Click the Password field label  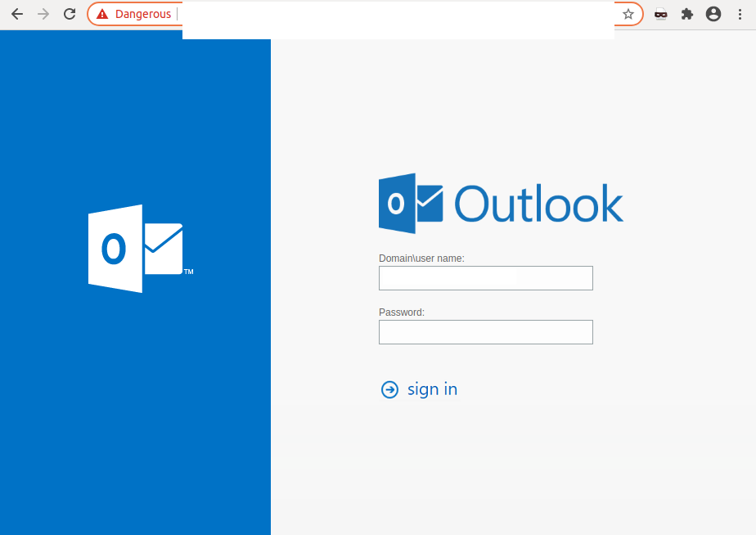click(400, 312)
